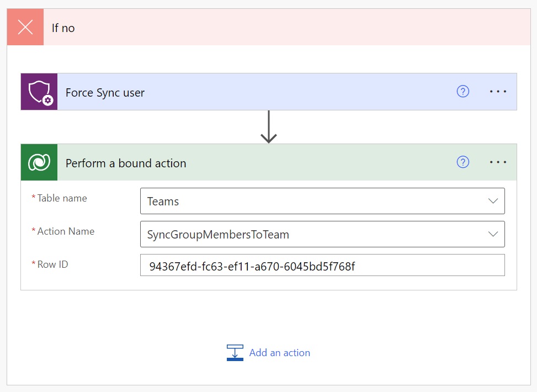Click the Add an action link
The width and height of the screenshot is (537, 392).
279,353
